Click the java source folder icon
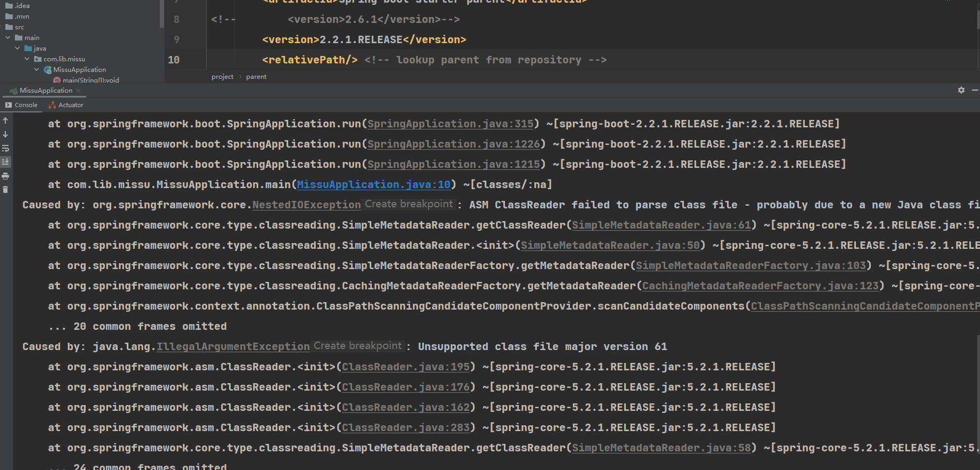The image size is (980, 470). 28,48
